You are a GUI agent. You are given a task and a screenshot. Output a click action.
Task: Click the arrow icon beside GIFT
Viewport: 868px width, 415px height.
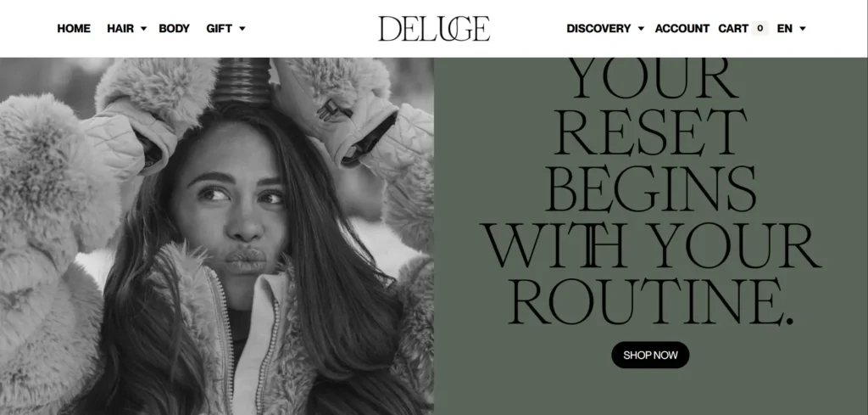pos(242,29)
